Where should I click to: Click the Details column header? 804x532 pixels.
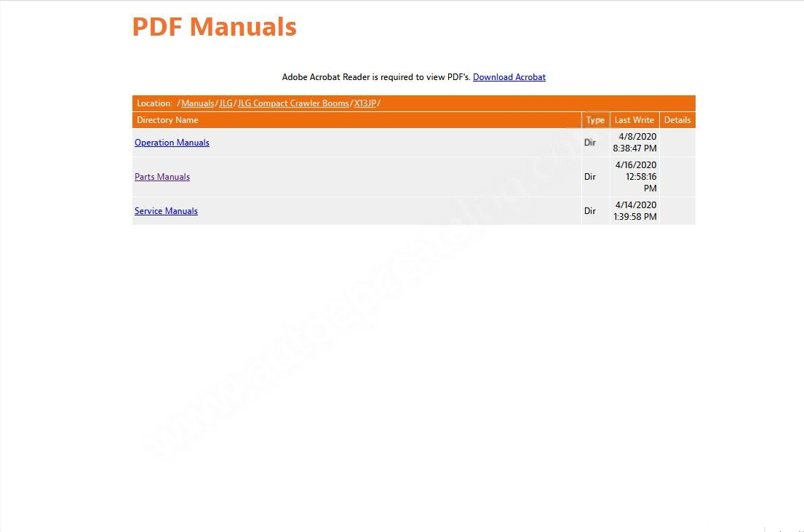[677, 120]
